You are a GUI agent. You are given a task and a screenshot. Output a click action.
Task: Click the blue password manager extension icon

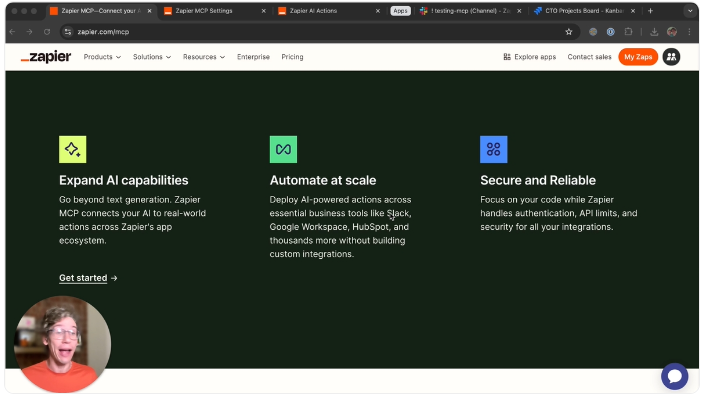pos(610,32)
